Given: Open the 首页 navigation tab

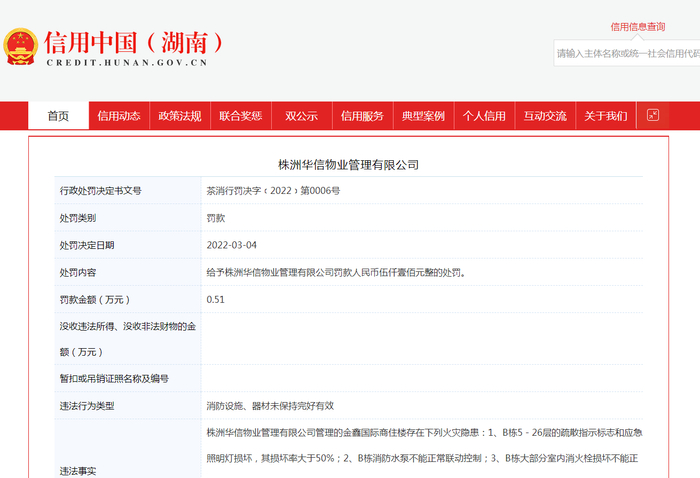Looking at the screenshot, I should click(x=58, y=116).
